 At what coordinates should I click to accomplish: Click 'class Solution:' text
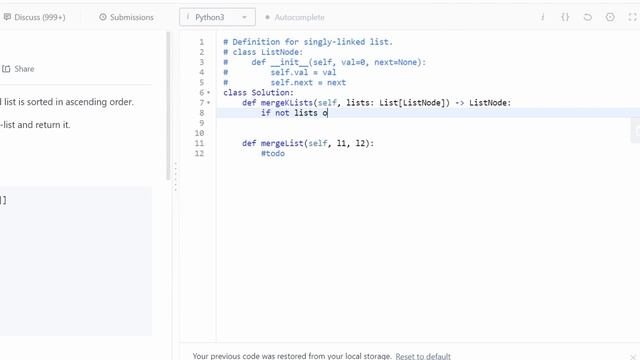[x=258, y=93]
